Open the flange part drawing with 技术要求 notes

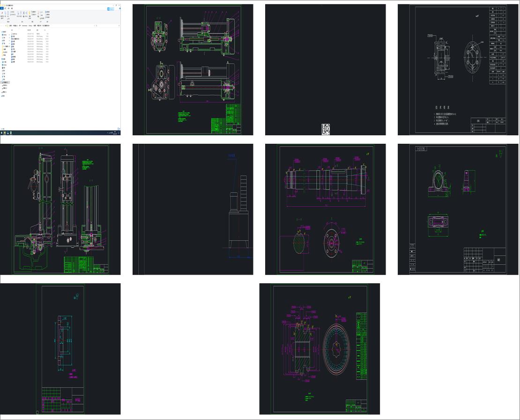point(458,70)
